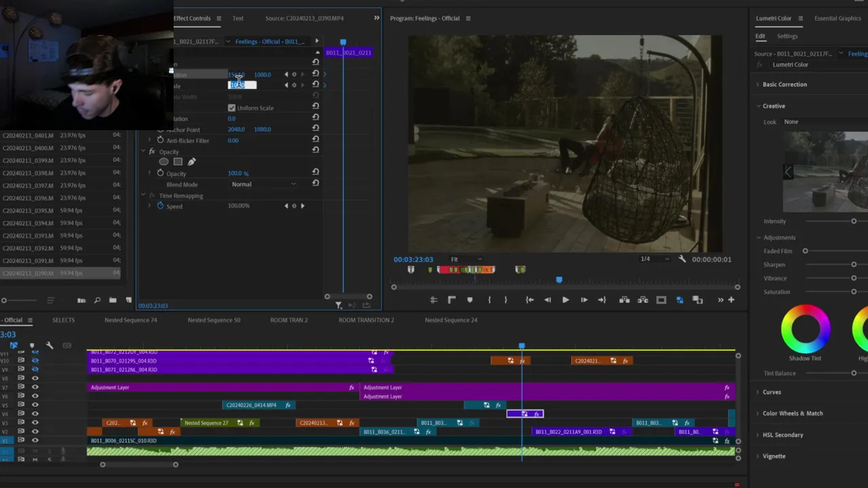Click the Shadow Tint color wheel
The image size is (868, 488).
pos(805,329)
